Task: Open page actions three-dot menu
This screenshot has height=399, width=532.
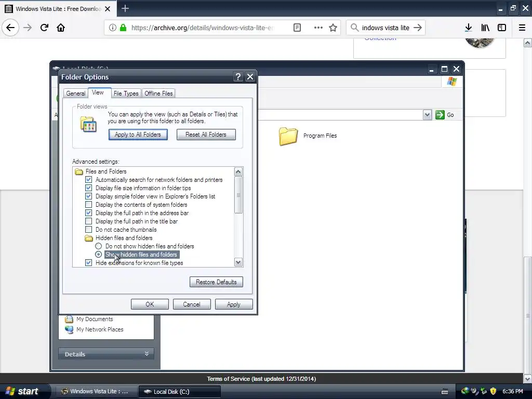Action: point(318,28)
